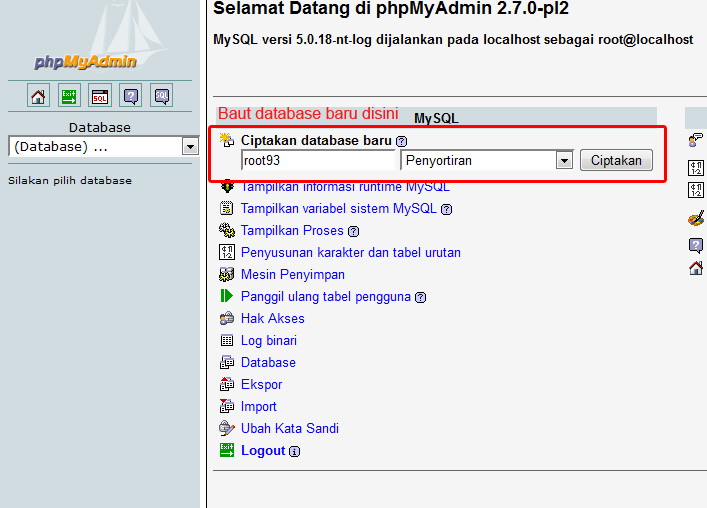
Task: Click the Ciptakan button
Action: point(616,160)
